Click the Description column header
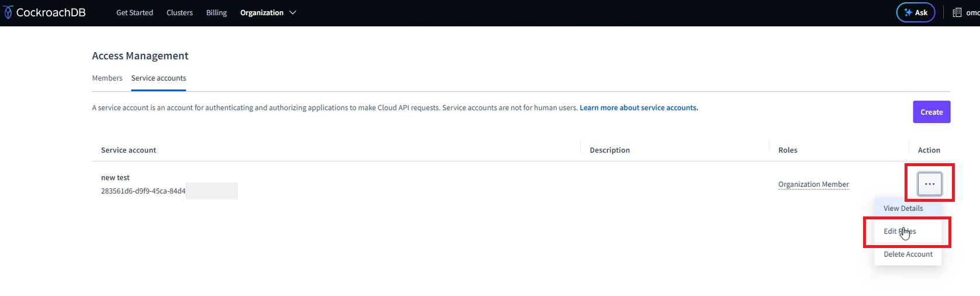 (x=610, y=150)
